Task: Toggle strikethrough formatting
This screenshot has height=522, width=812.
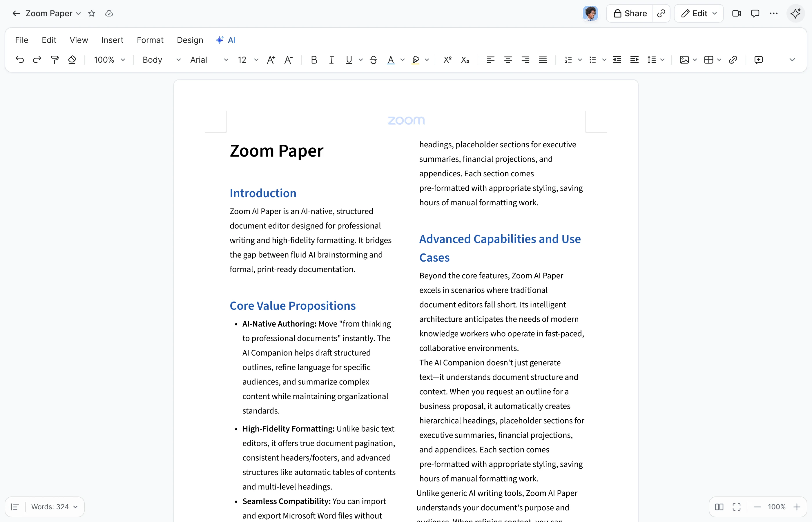Action: pyautogui.click(x=374, y=60)
